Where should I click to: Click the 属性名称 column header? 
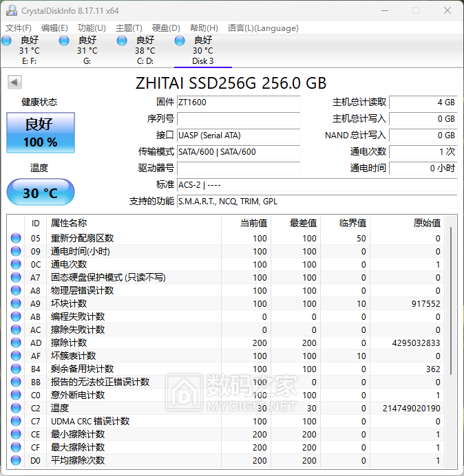tap(134, 223)
